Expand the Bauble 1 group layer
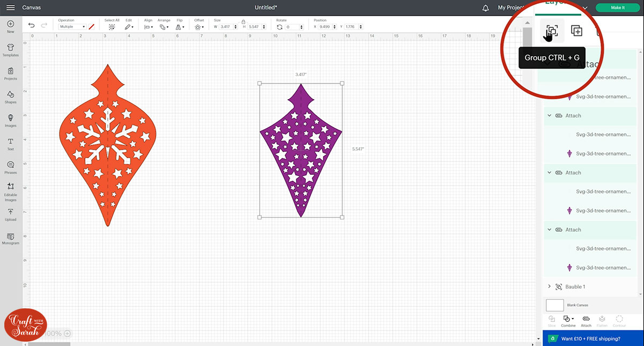This screenshot has height=346, width=644. [x=549, y=287]
